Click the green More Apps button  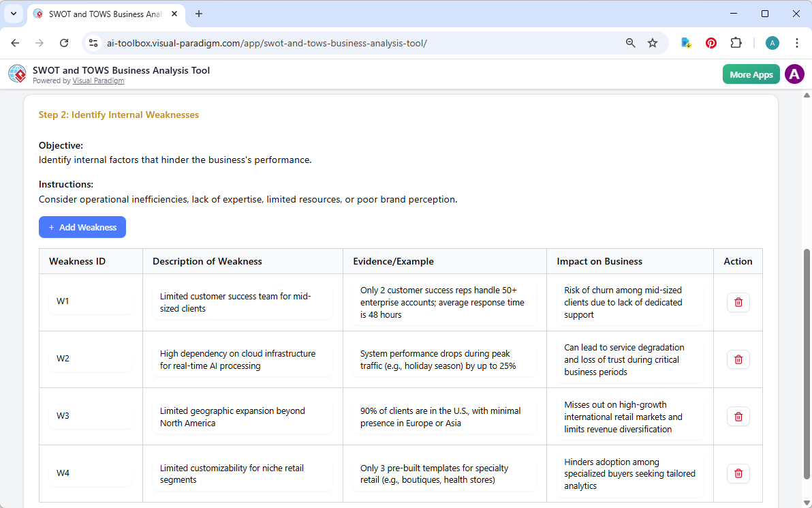click(751, 74)
